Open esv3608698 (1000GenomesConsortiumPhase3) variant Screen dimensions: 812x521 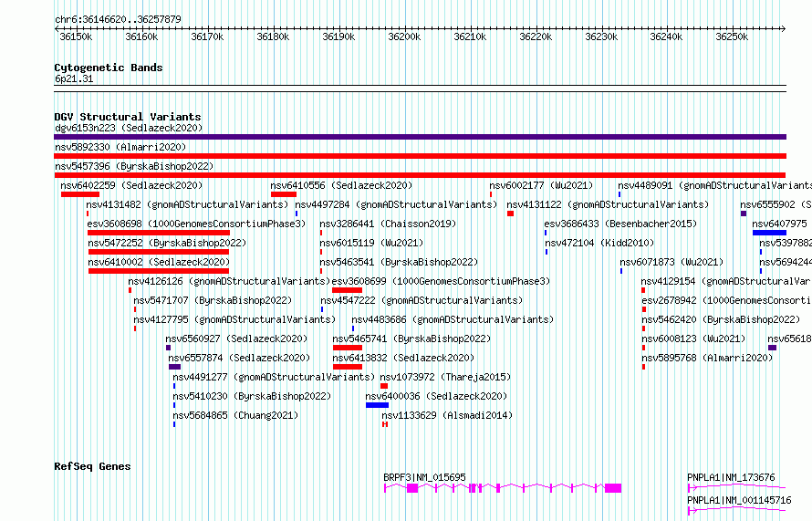196,224
